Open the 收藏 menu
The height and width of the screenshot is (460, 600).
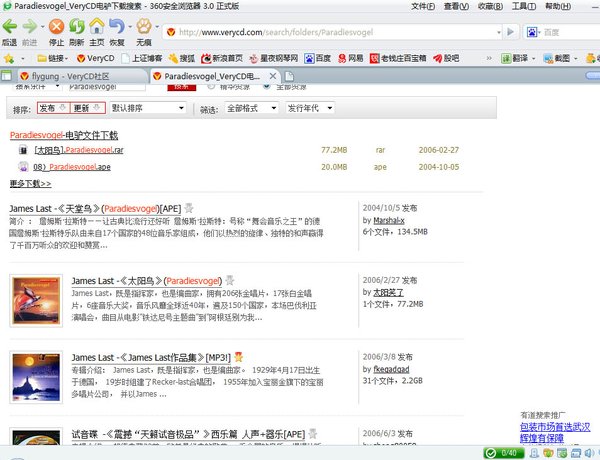490,6
